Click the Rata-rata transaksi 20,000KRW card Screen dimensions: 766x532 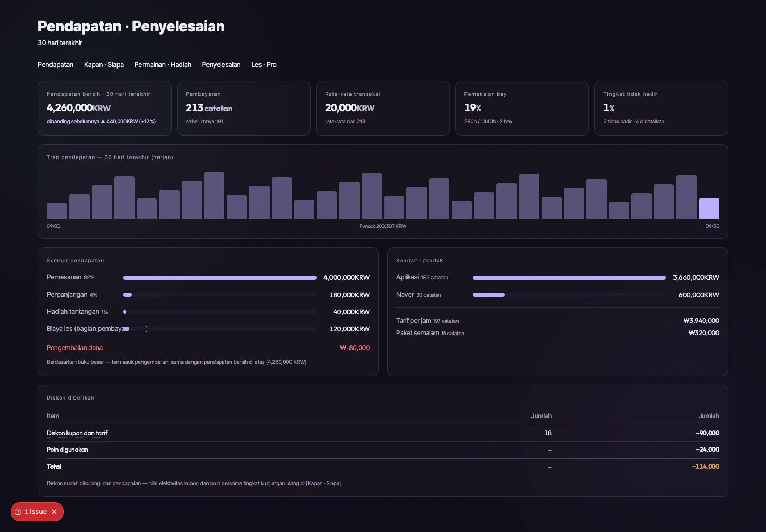383,108
